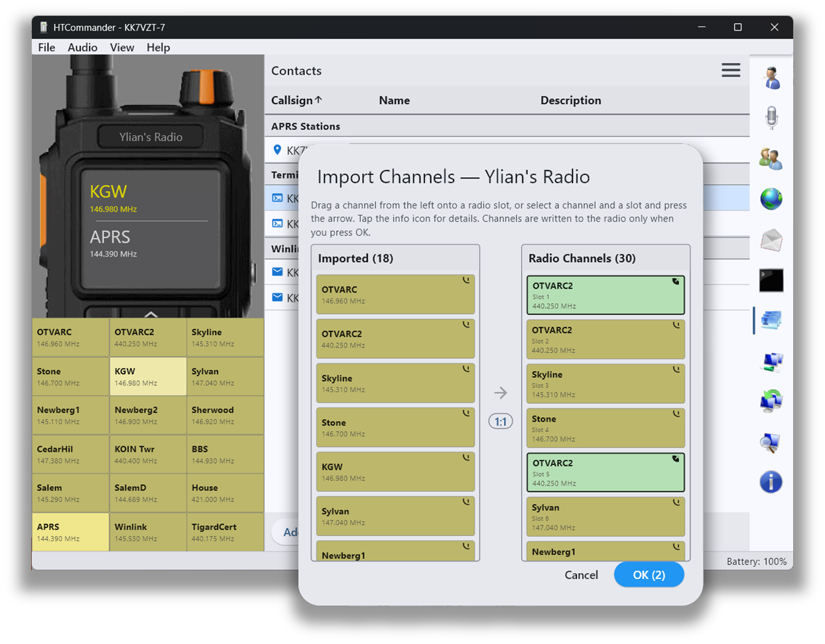Select the Winlink 145.530 MHz channel

(x=148, y=532)
